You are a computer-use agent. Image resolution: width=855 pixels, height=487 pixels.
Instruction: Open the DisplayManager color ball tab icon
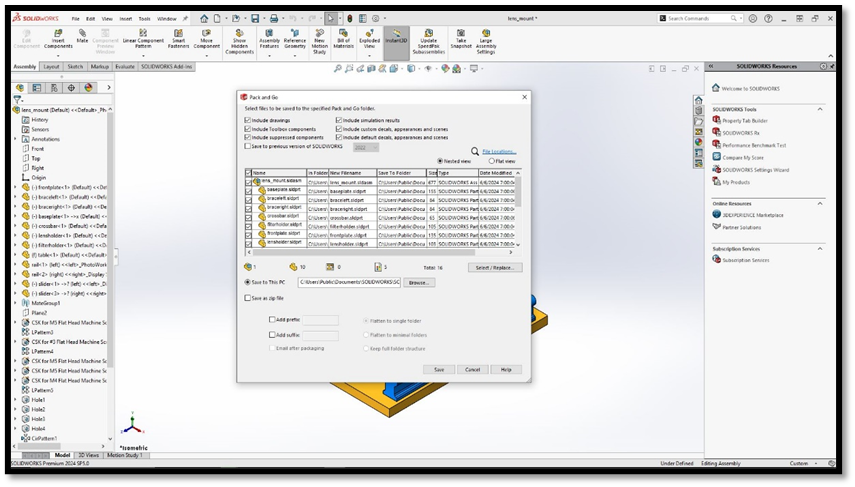click(x=88, y=88)
